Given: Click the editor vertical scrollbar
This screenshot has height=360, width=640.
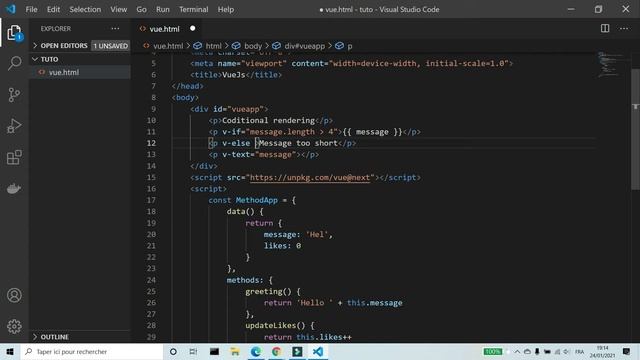Looking at the screenshot, I should click(635, 129).
